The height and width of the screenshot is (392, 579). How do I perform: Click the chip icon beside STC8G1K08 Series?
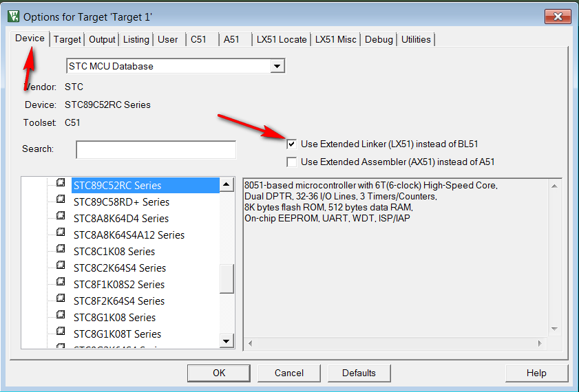click(61, 314)
